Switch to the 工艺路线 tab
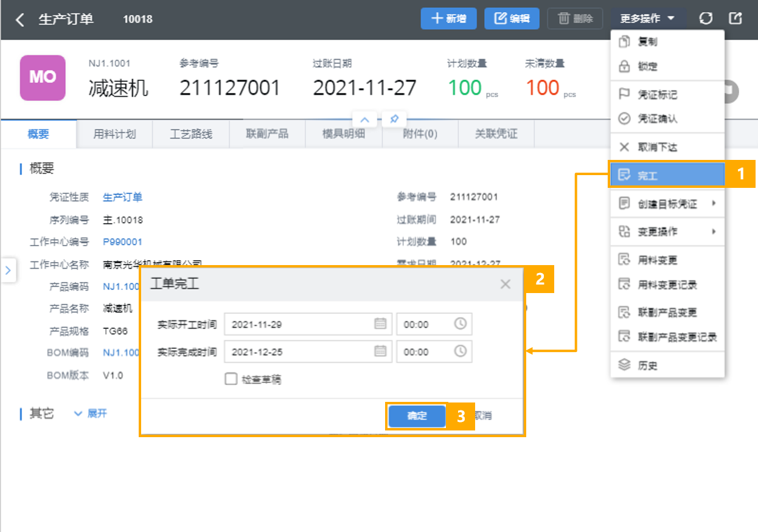This screenshot has width=758, height=532. click(191, 134)
